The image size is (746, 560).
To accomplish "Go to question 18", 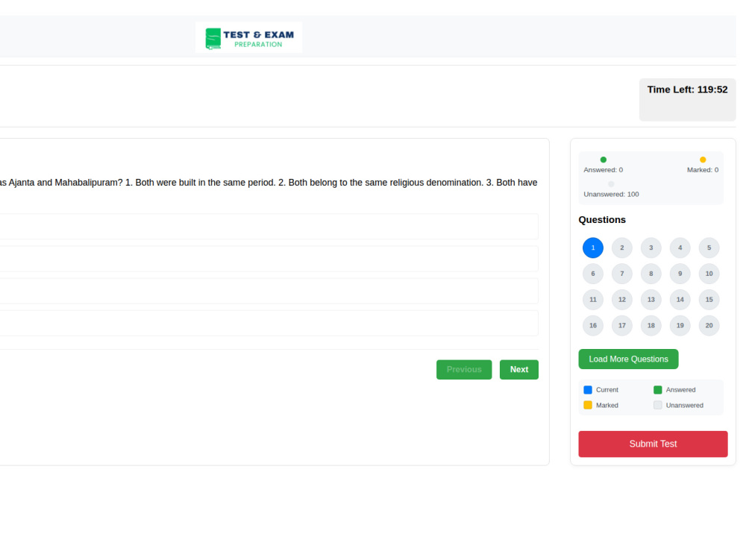I will click(x=651, y=326).
